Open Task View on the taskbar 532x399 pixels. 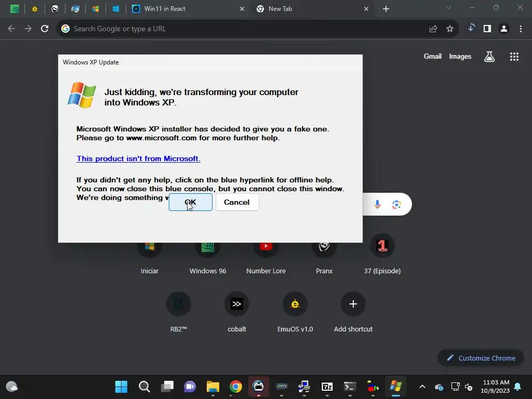(x=167, y=387)
